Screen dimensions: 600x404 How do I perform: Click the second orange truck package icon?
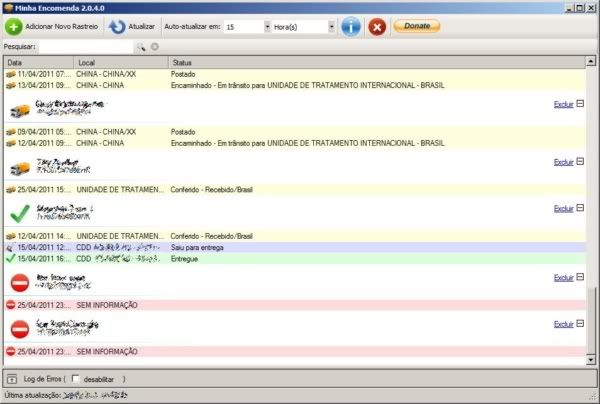click(20, 168)
